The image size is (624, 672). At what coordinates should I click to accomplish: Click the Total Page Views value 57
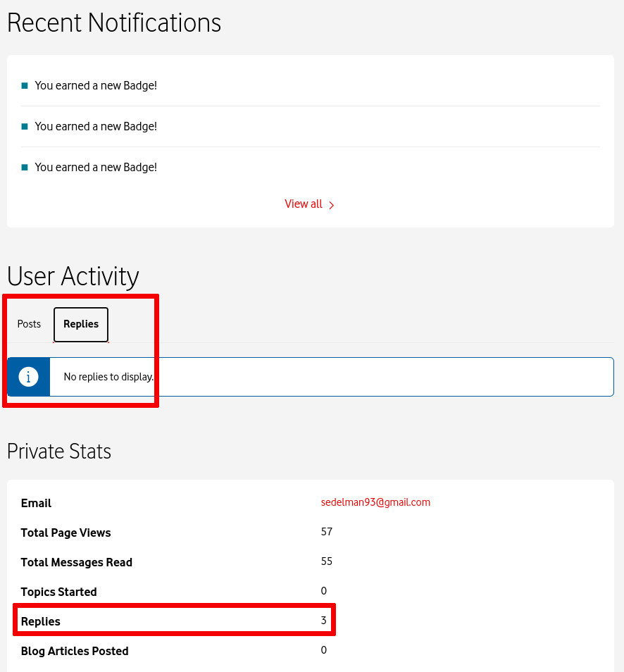pyautogui.click(x=326, y=532)
